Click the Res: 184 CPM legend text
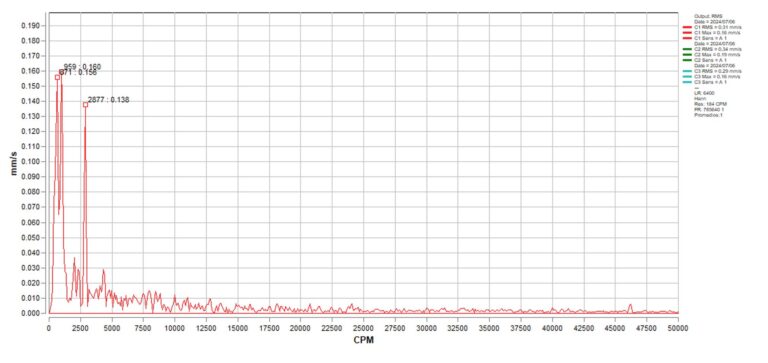Screen dimensions: 768x363 710,104
